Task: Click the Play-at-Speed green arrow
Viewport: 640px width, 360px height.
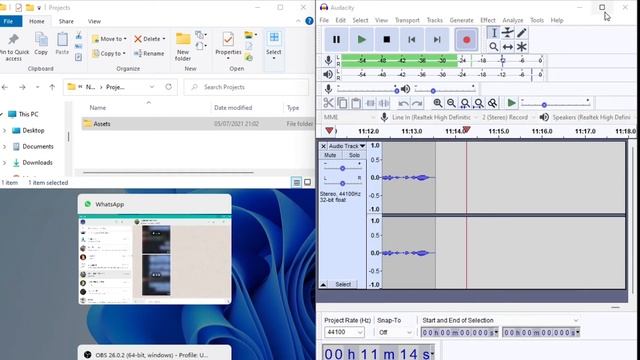Action: [x=511, y=103]
